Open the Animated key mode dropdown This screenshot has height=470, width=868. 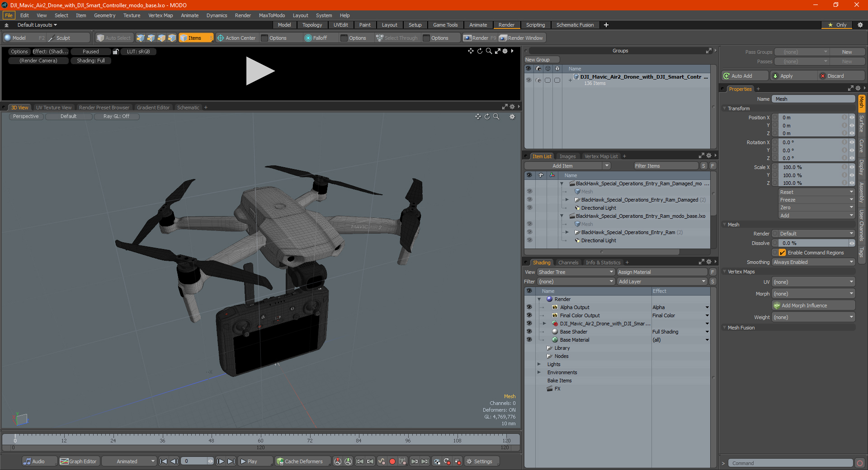(129, 461)
